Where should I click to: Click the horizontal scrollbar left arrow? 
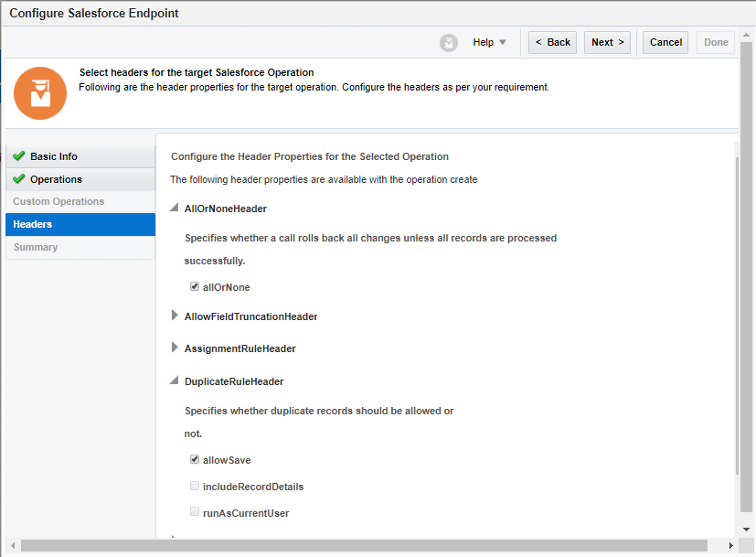[13, 545]
